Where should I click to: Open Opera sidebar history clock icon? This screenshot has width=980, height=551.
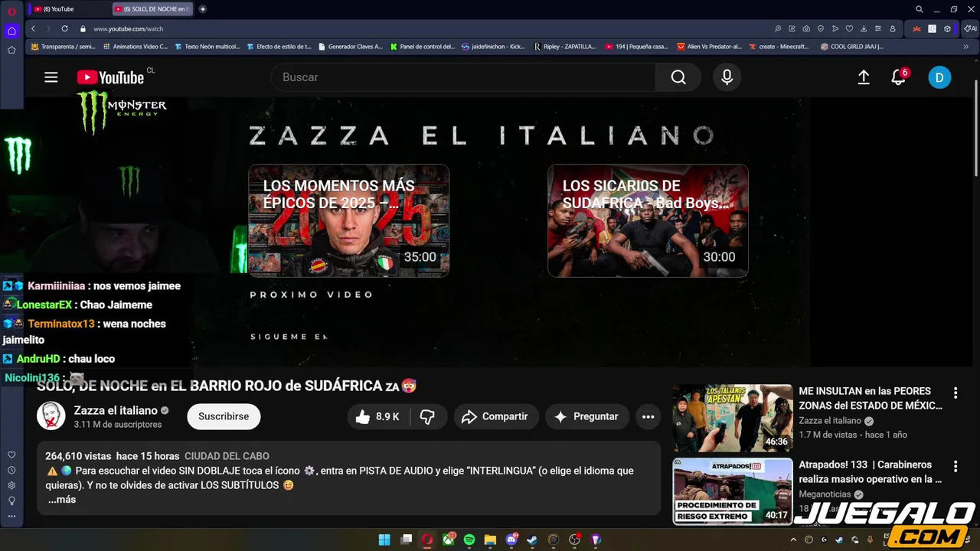11,470
